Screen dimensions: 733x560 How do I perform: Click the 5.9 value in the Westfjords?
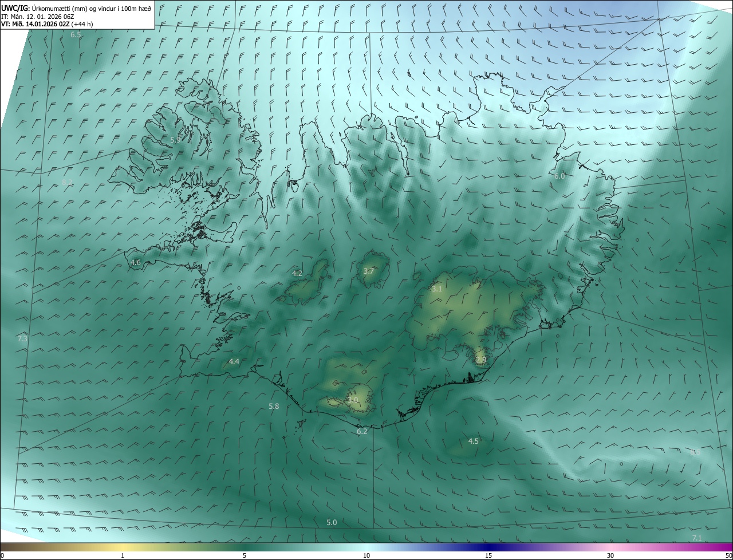tap(176, 140)
